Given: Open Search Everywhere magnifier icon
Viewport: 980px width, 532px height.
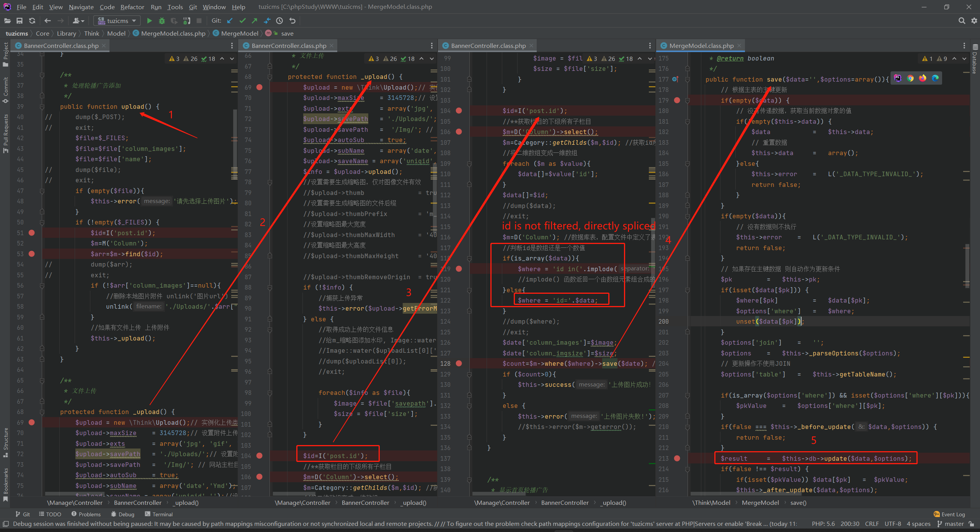Looking at the screenshot, I should coord(962,21).
